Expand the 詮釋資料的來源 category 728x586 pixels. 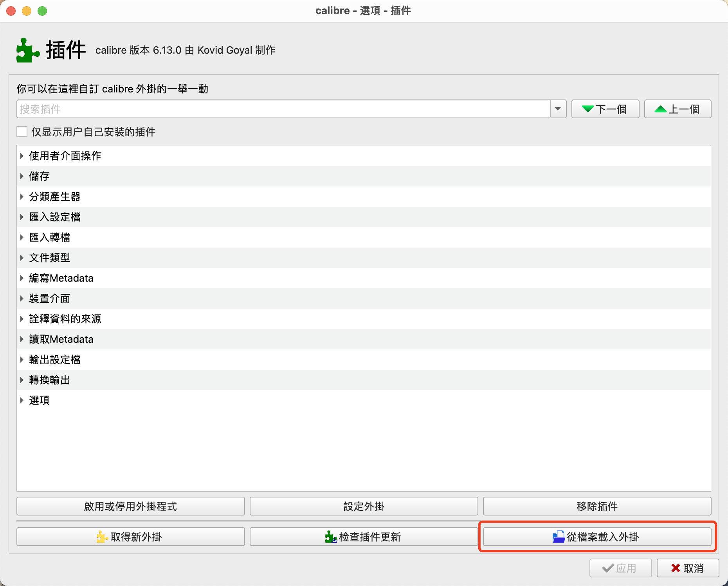[x=22, y=319]
